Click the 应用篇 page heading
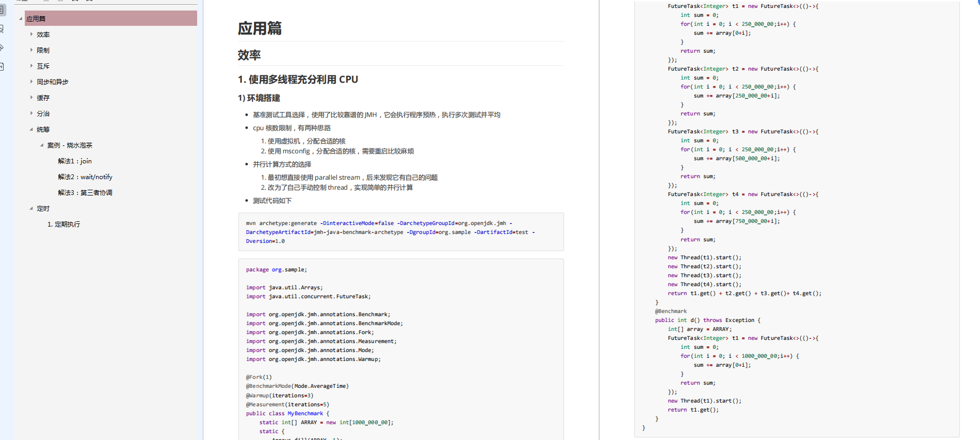The height and width of the screenshot is (440, 980). point(260,28)
